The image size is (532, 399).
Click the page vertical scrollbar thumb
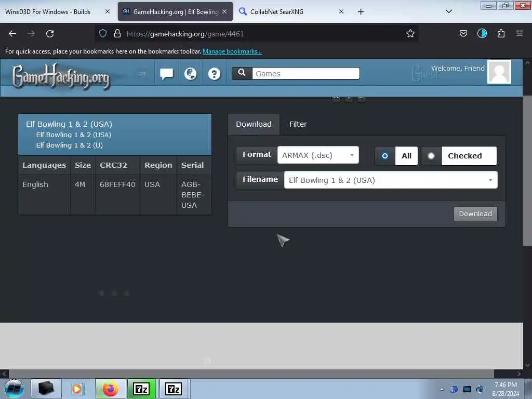[x=527, y=170]
